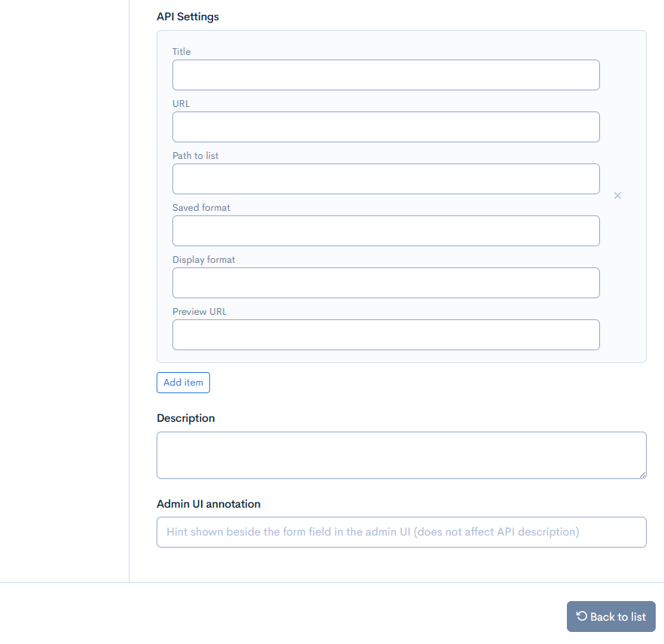
Task: Click the Saved format label text
Action: coord(201,208)
